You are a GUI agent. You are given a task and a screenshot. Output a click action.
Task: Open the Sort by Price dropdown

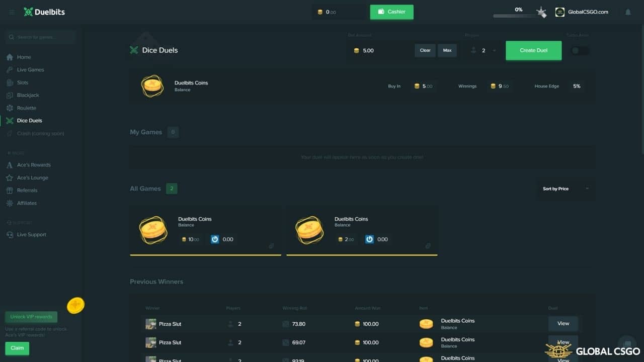566,189
